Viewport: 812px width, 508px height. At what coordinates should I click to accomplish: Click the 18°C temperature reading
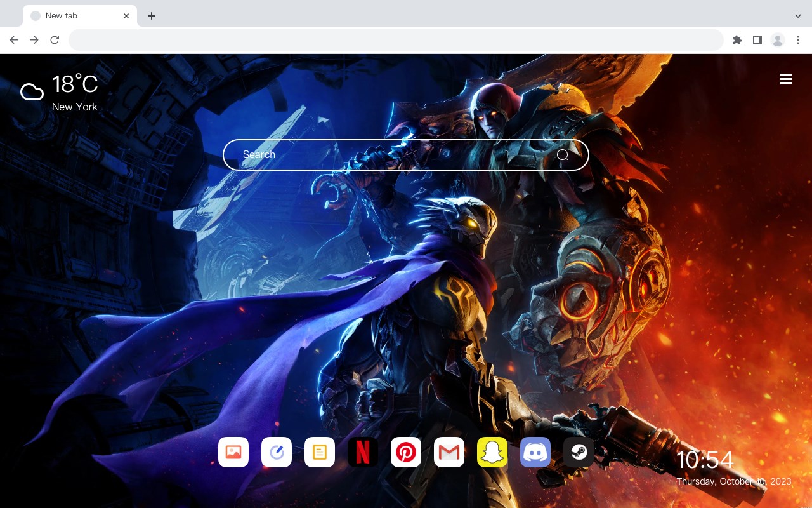[x=75, y=84]
